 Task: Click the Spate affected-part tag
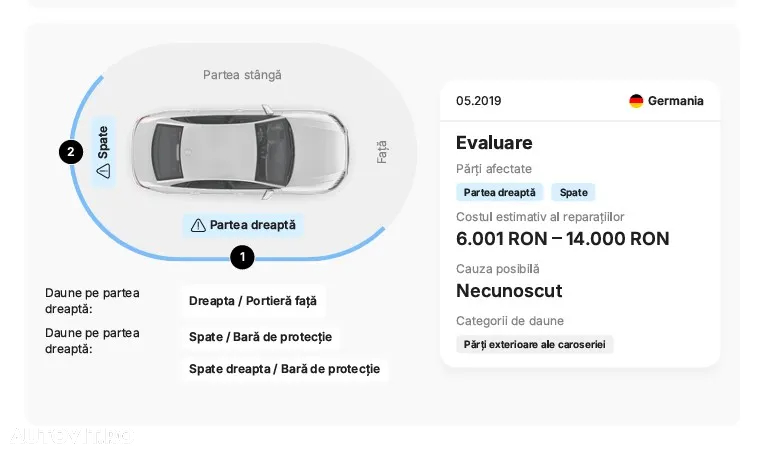click(574, 193)
